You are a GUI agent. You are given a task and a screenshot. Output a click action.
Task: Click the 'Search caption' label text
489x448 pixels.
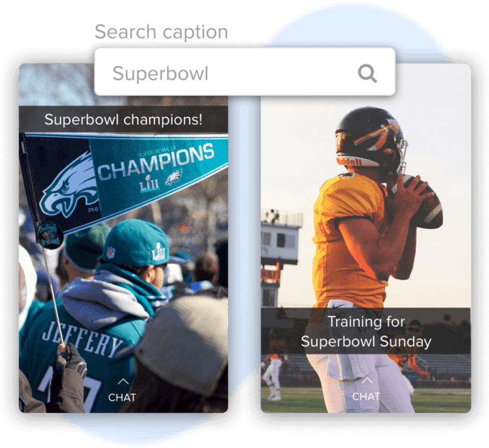pyautogui.click(x=161, y=32)
